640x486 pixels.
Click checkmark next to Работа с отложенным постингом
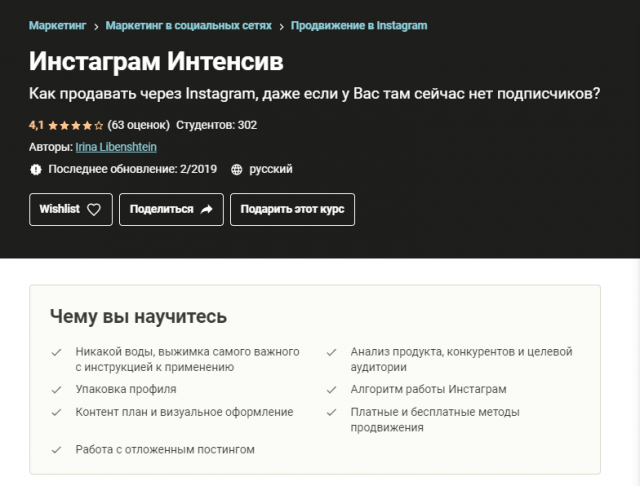55,450
